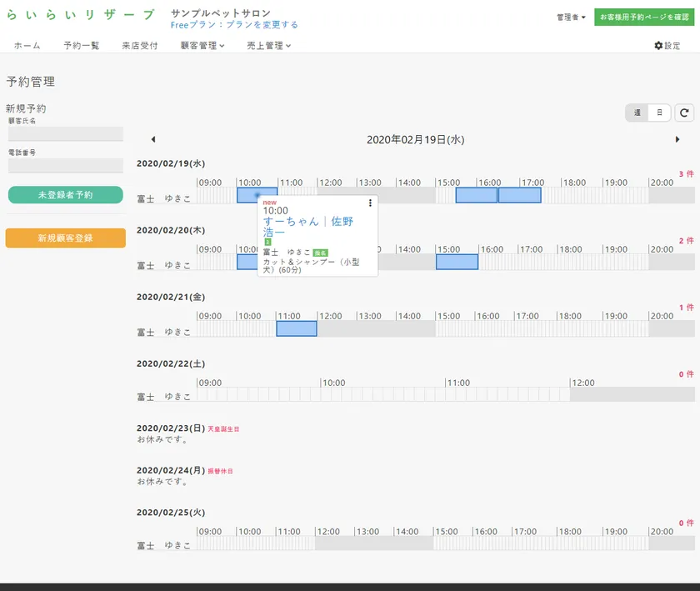The image size is (700, 591).
Task: Expand the 顧客管理 dropdown menu
Action: (x=202, y=46)
